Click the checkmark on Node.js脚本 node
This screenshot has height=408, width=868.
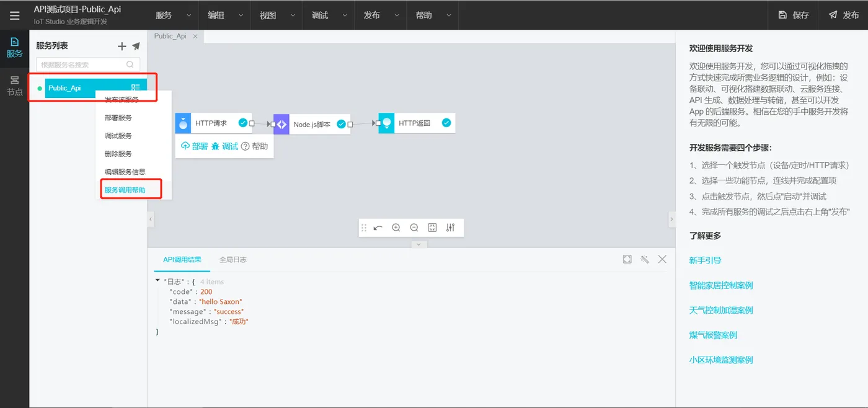341,124
